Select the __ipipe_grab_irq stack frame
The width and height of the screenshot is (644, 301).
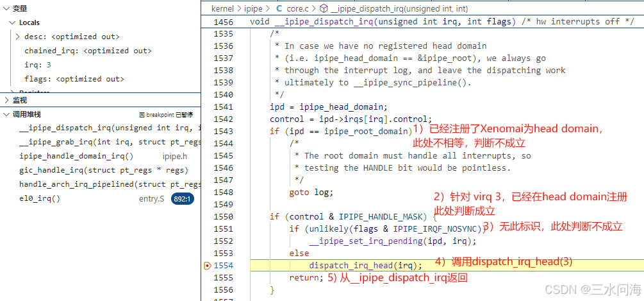[x=100, y=142]
